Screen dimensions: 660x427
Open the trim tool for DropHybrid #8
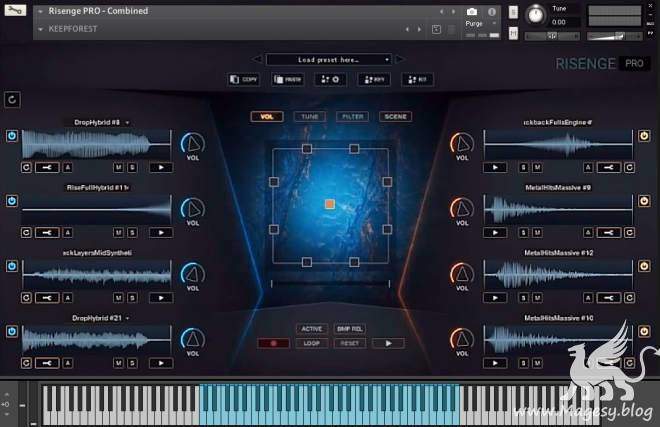click(47, 167)
